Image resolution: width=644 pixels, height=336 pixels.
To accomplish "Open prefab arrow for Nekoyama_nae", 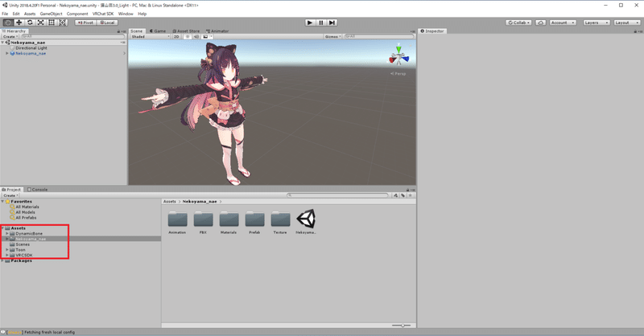I will point(124,53).
